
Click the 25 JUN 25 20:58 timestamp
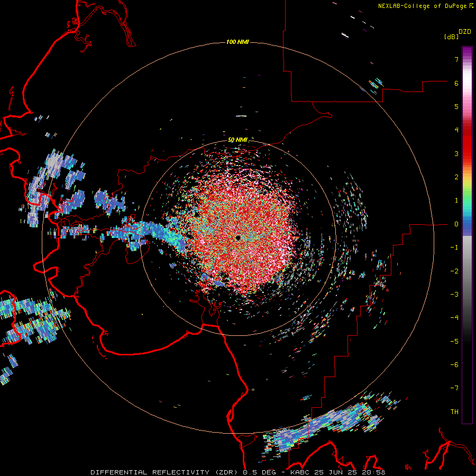coord(350,472)
